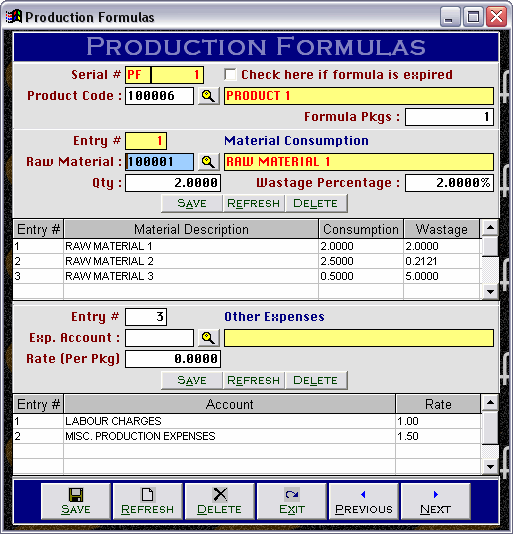Select LABOUR CHARGES row in expenses grid

247,421
